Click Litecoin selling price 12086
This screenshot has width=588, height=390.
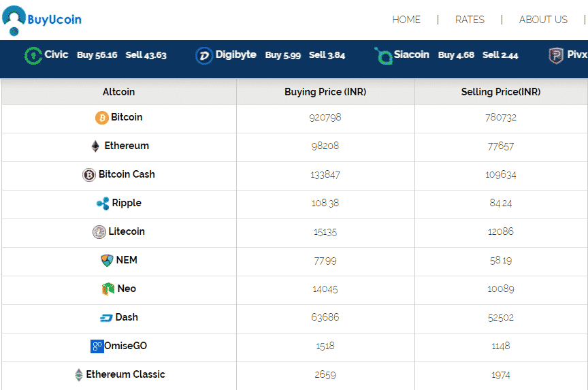(501, 231)
